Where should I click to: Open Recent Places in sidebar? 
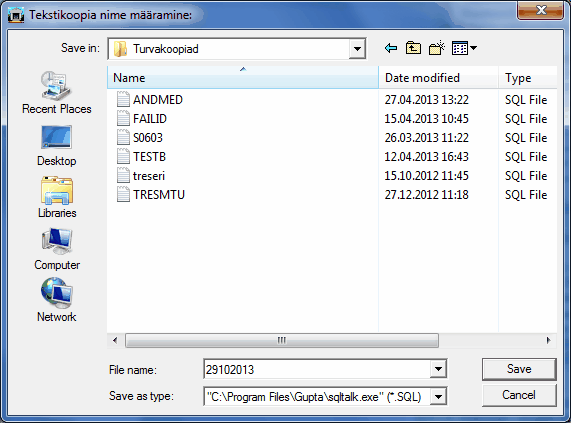pos(56,93)
